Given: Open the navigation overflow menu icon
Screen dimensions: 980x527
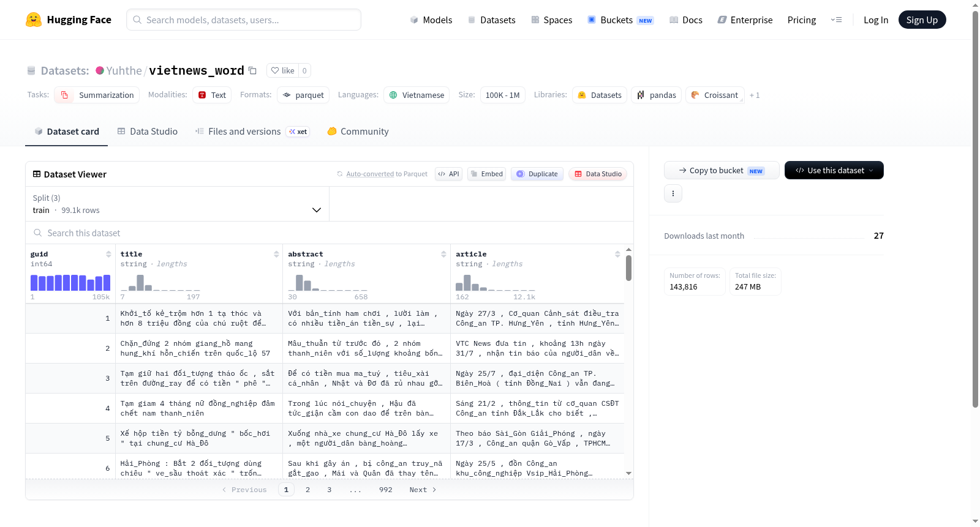Looking at the screenshot, I should tap(836, 20).
